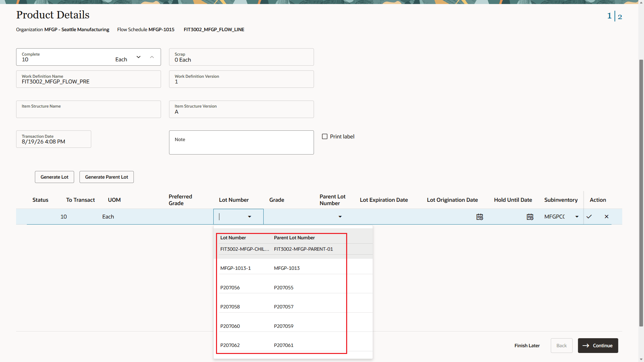Click parent lot P207061 in list
The width and height of the screenshot is (644, 362).
coord(284,345)
